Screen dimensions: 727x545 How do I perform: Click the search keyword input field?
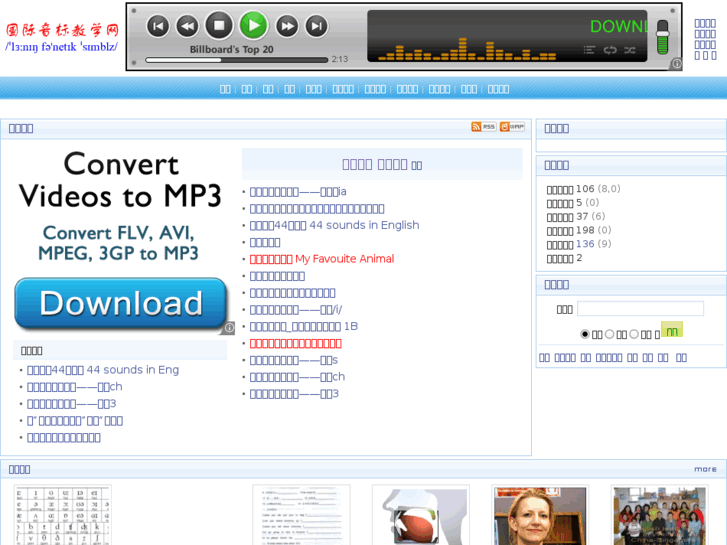[x=640, y=309]
